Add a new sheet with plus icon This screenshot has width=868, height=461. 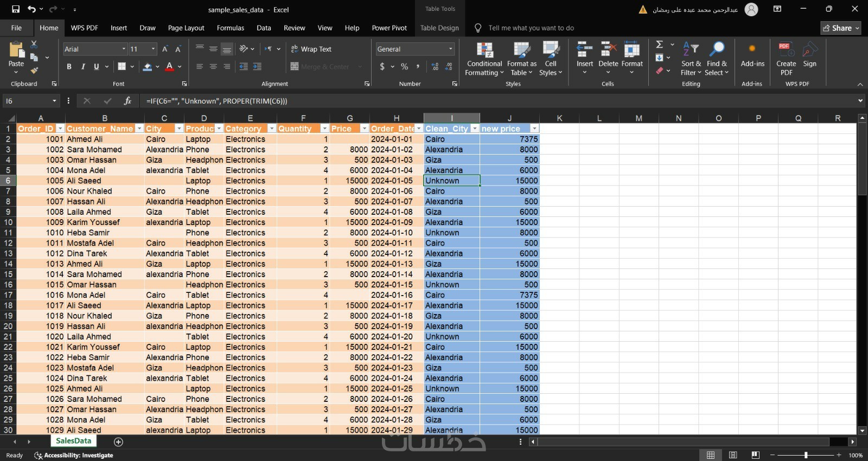[118, 441]
